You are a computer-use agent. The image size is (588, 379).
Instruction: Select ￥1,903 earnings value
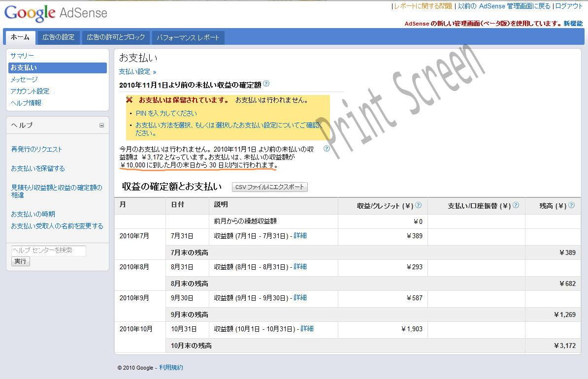tap(412, 329)
